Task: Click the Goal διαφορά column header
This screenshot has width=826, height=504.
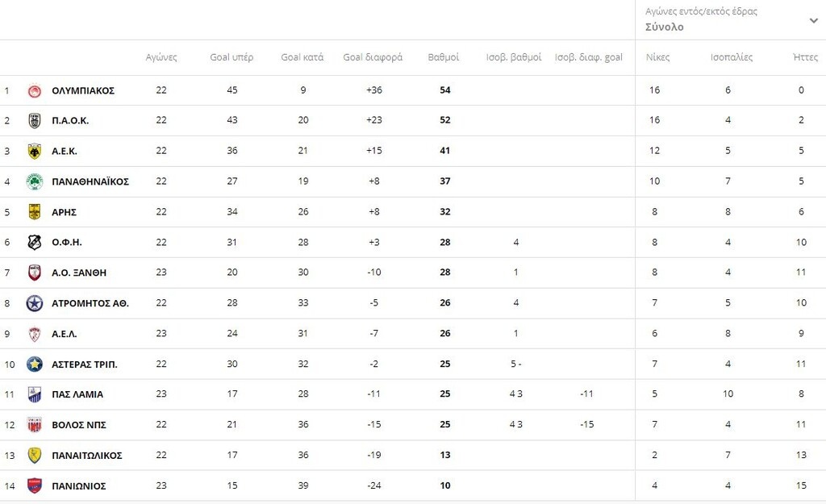Action: [373, 58]
